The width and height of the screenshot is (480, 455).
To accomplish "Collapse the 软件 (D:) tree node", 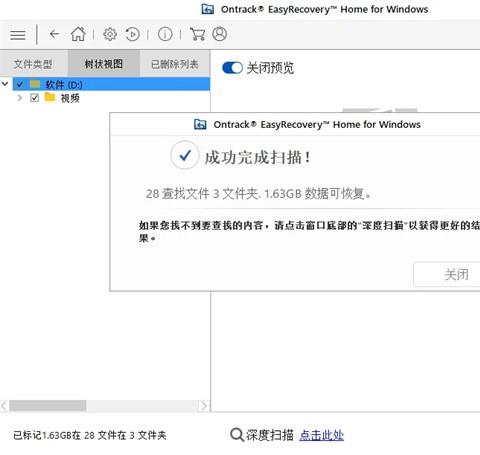I will [5, 84].
